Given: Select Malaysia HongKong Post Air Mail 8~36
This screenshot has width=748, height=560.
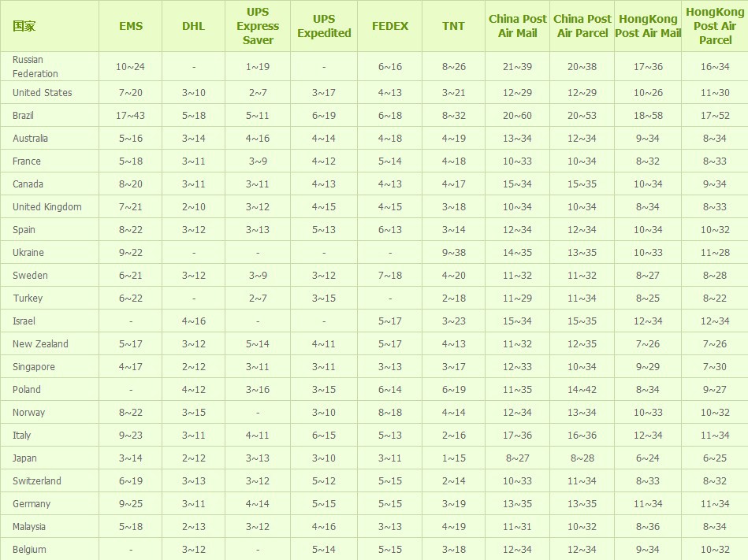Looking at the screenshot, I should [x=648, y=527].
